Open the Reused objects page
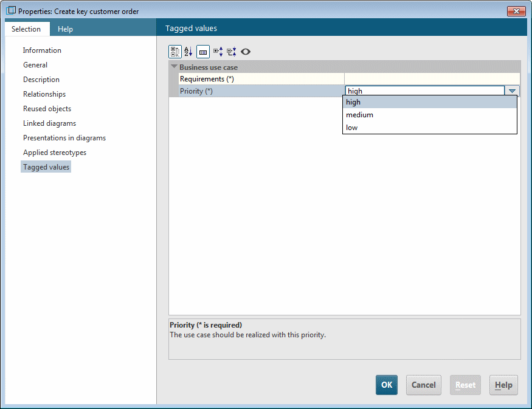 47,109
